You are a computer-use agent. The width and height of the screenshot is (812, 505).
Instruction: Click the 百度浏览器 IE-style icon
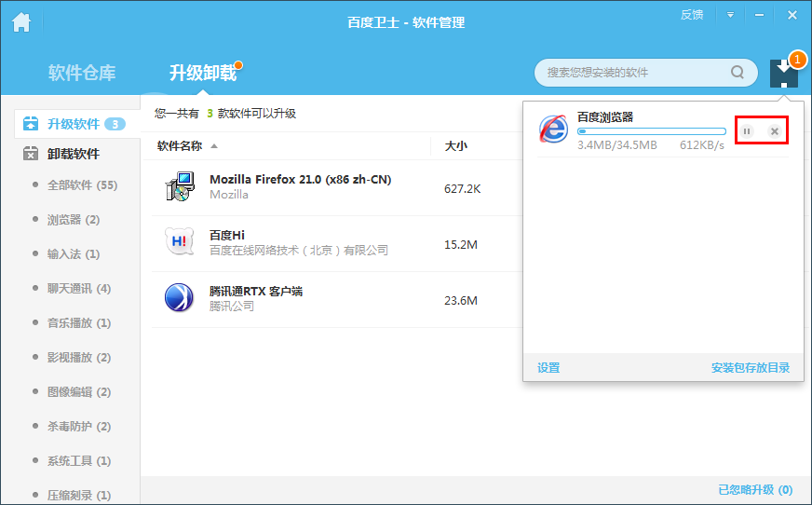click(x=553, y=129)
